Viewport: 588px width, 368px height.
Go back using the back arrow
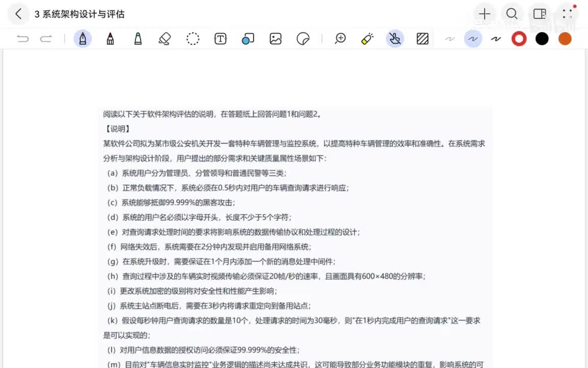tap(18, 14)
